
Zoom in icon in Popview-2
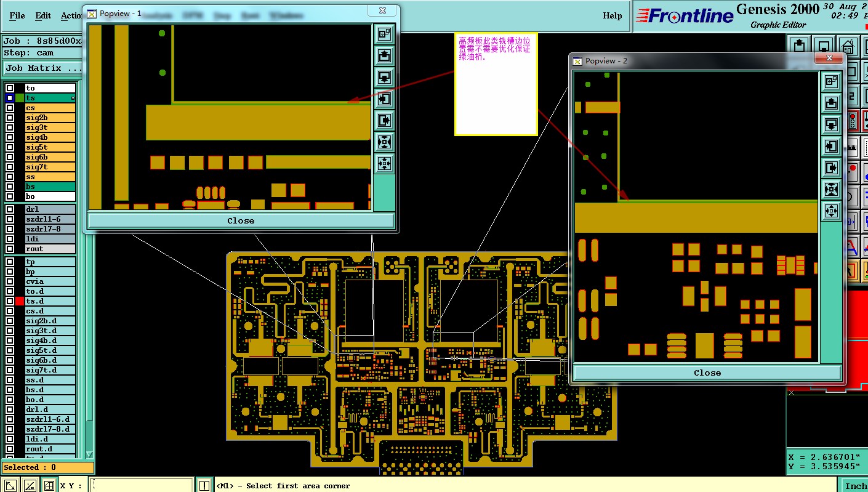[831, 189]
